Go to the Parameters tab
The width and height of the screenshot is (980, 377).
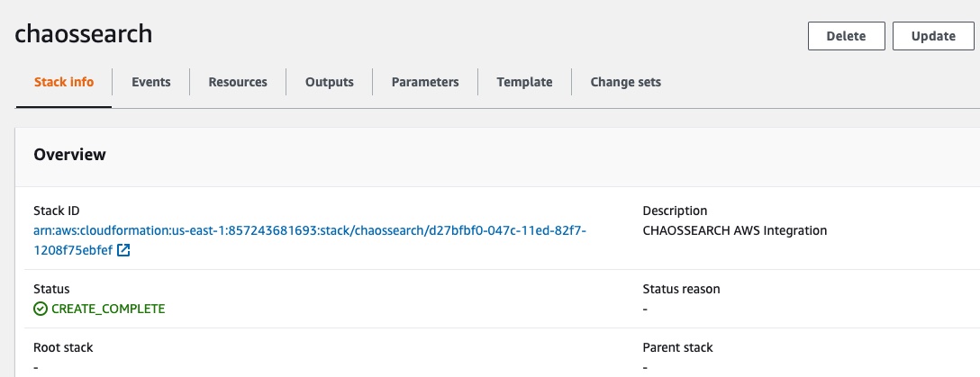click(425, 82)
